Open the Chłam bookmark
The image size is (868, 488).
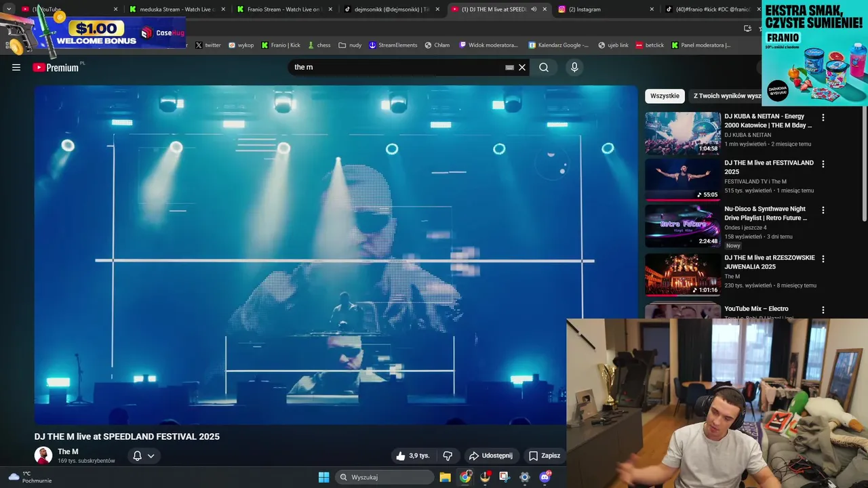tap(437, 45)
